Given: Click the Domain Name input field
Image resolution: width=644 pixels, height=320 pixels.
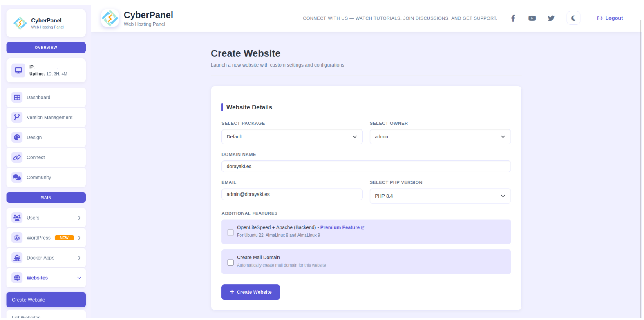Looking at the screenshot, I should 366,167.
